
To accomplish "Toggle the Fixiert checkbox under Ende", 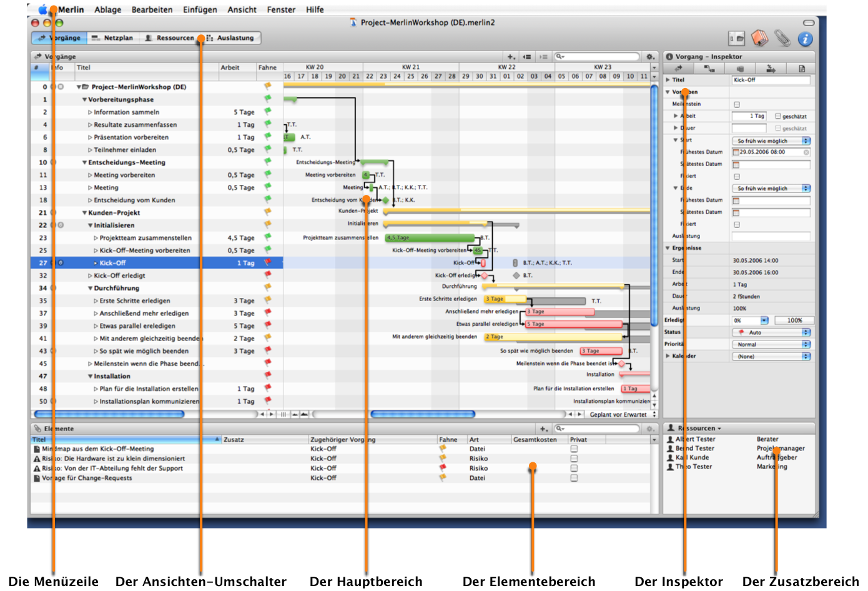I will [x=737, y=224].
